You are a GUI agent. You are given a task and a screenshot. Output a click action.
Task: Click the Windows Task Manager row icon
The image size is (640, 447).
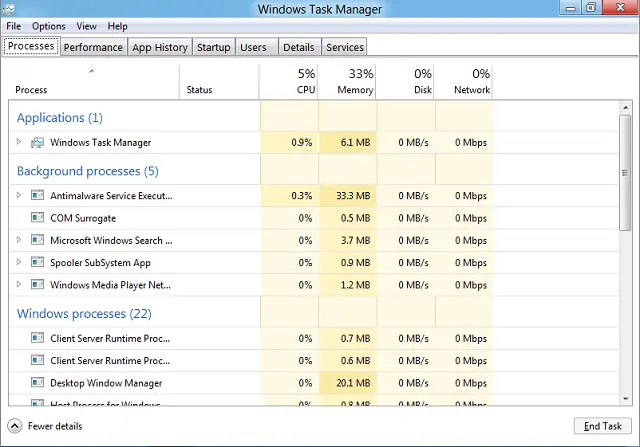click(37, 142)
